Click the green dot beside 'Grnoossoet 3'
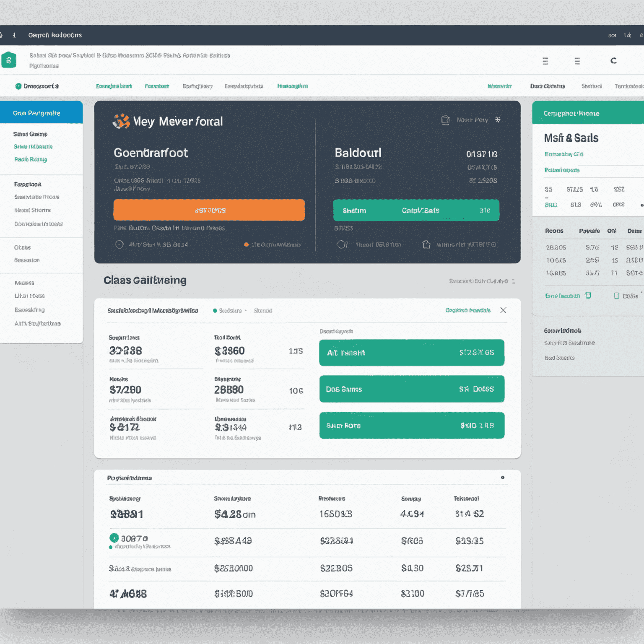 [18, 86]
